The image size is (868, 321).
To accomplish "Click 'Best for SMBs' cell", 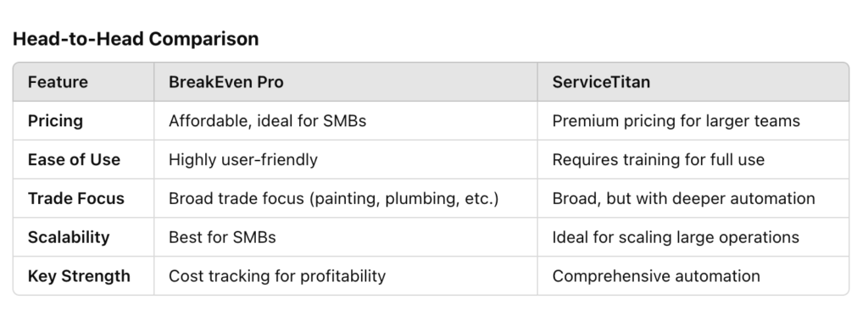I will [222, 237].
